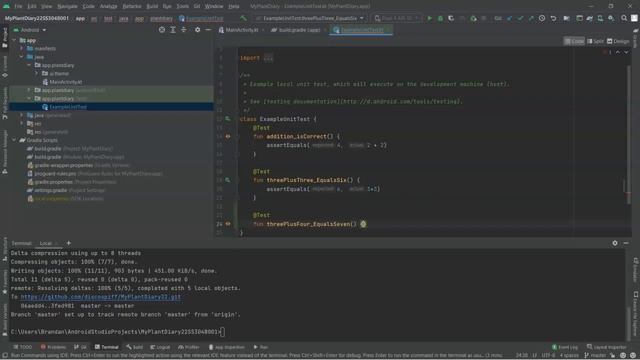Open the Refactor menu

[x=132, y=6]
